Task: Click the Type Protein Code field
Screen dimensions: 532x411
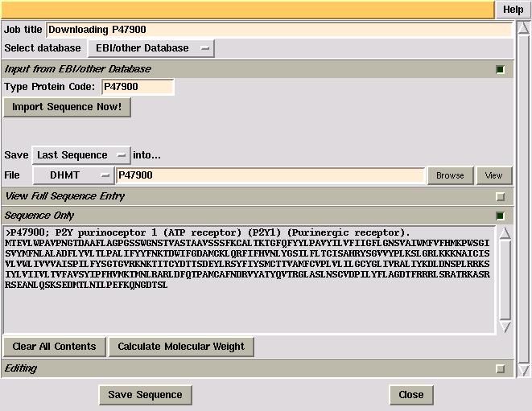Action: click(x=137, y=87)
